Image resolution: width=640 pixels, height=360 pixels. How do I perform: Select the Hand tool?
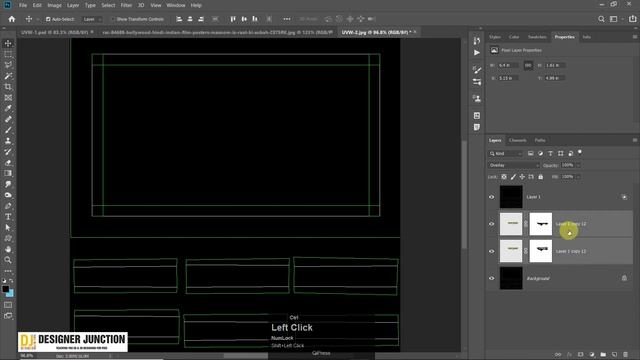pyautogui.click(x=8, y=249)
